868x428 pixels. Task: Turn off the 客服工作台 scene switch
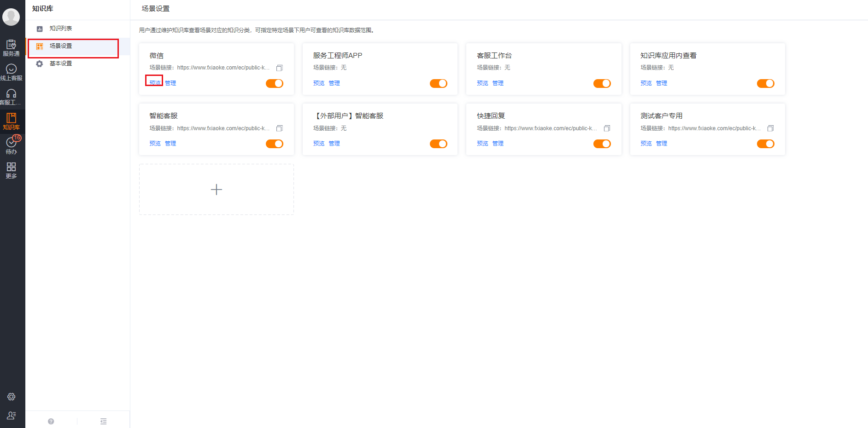602,83
